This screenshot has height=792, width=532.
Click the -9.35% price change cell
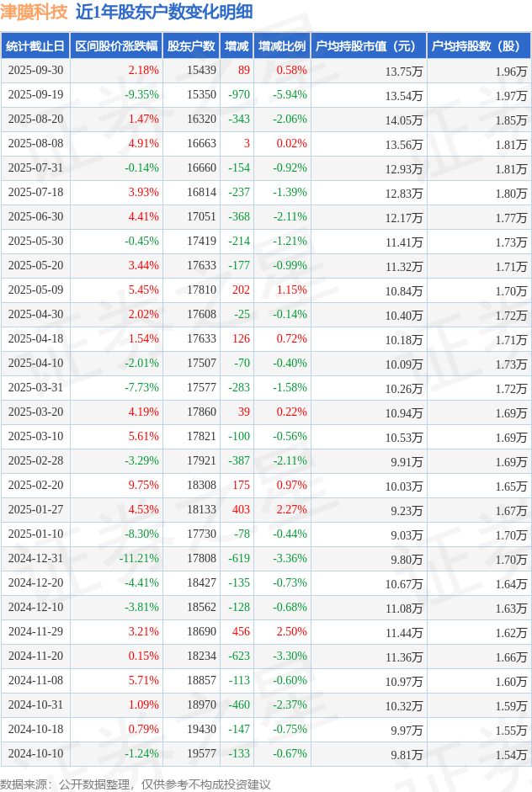click(x=141, y=95)
